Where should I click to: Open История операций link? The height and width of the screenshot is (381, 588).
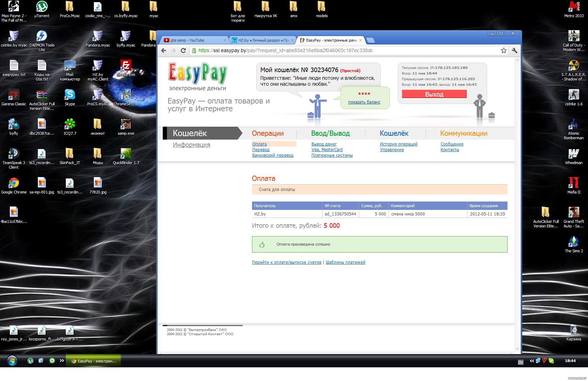click(x=399, y=144)
